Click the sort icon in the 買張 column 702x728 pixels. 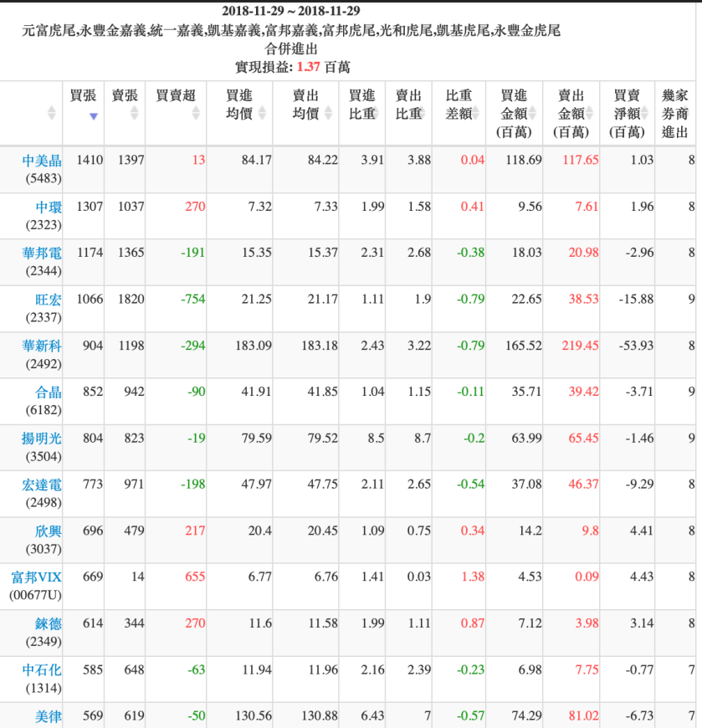click(x=94, y=115)
